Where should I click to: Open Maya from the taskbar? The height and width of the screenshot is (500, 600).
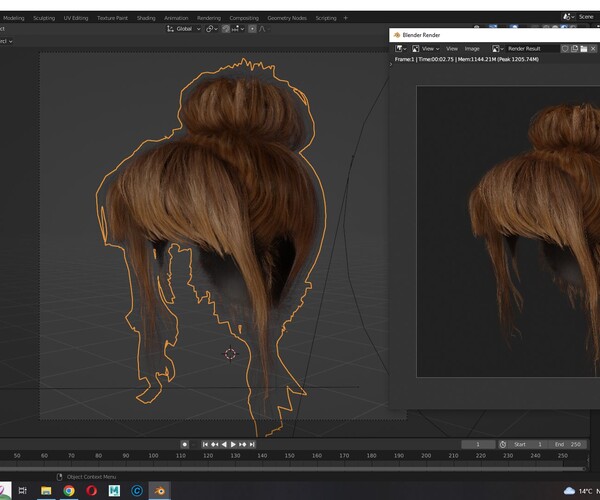114,490
